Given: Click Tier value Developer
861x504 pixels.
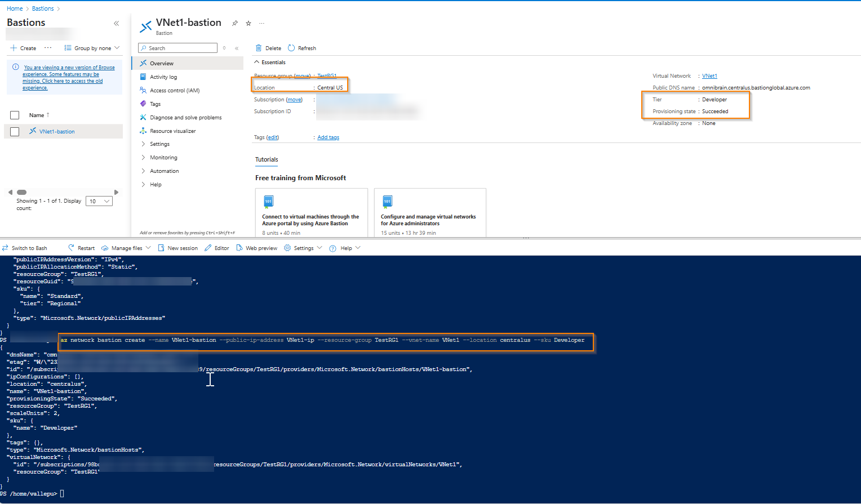Looking at the screenshot, I should (x=714, y=100).
